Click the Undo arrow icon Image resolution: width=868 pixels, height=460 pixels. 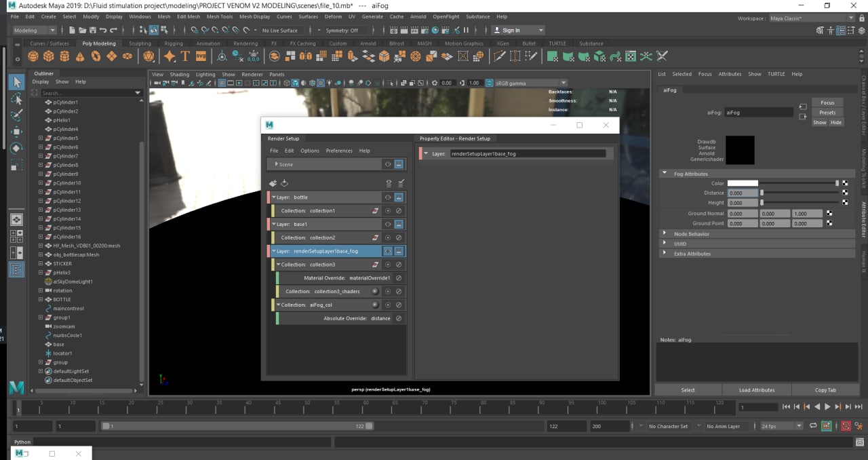coord(103,30)
